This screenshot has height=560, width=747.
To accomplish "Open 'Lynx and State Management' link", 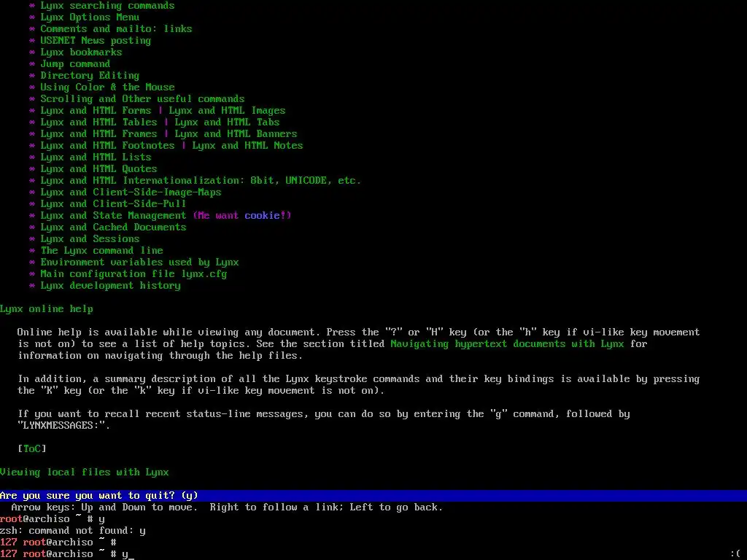I will coord(113,216).
